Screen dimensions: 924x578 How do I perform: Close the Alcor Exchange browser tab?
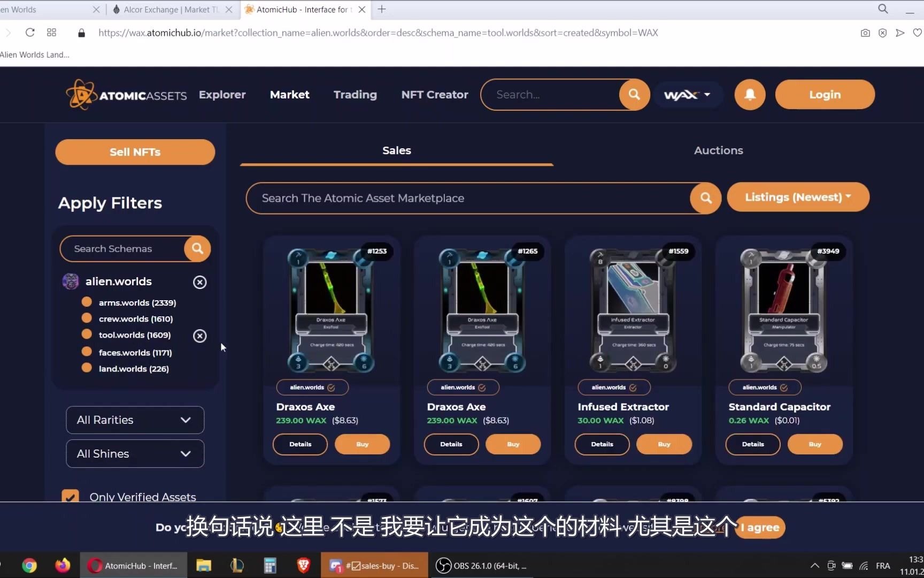click(x=229, y=10)
